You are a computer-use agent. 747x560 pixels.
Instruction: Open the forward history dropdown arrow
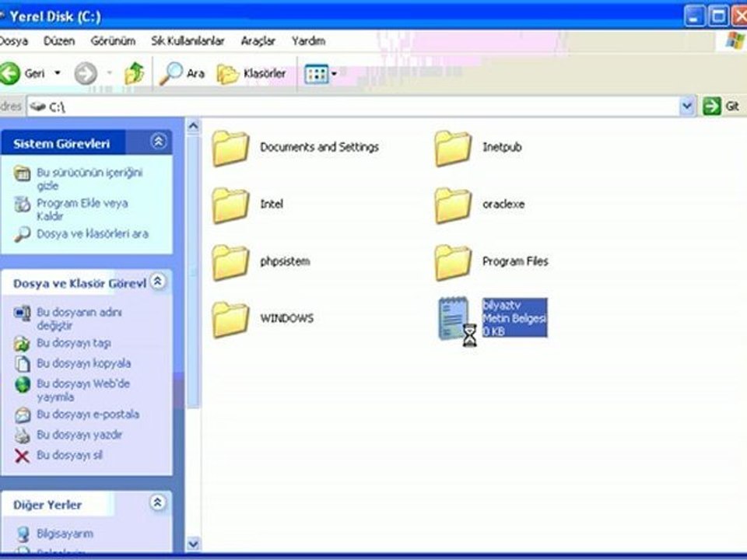coord(110,73)
